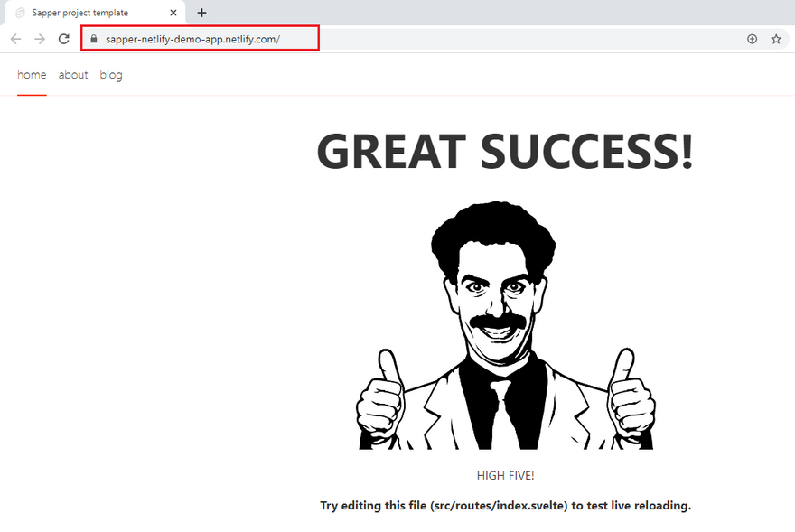Image resolution: width=795 pixels, height=532 pixels.
Task: Click the HIGH FIVE! caption
Action: (505, 475)
